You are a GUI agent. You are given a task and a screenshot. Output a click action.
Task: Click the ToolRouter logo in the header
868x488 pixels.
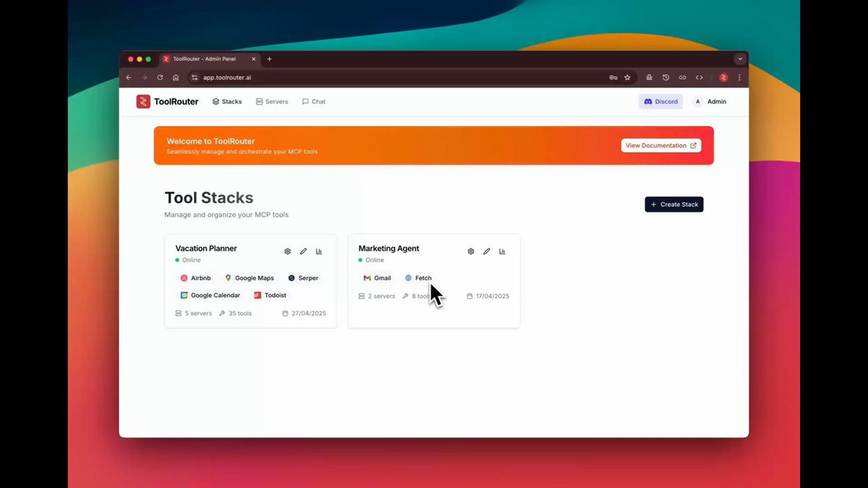[167, 102]
